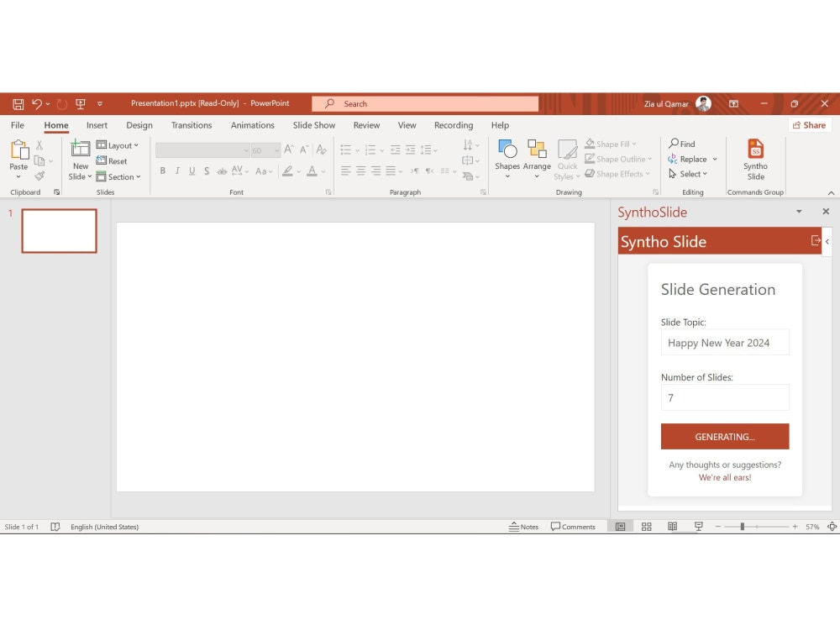Switch to the Insert tab

(97, 124)
